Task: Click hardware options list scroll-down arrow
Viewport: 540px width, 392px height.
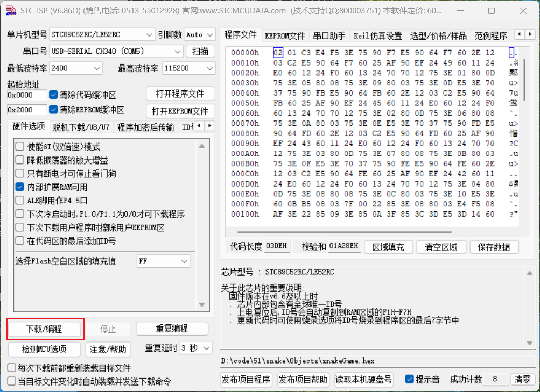Action: 202,305
